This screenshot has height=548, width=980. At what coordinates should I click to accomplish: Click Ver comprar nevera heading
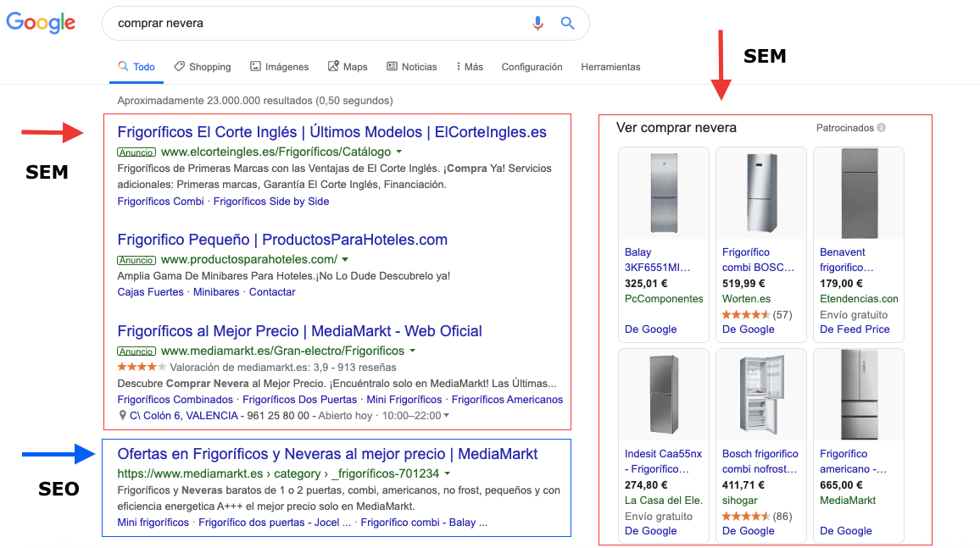(677, 128)
